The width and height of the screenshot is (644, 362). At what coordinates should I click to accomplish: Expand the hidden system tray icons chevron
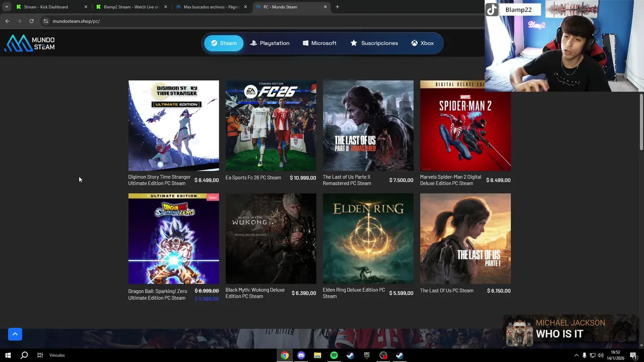tap(576, 355)
